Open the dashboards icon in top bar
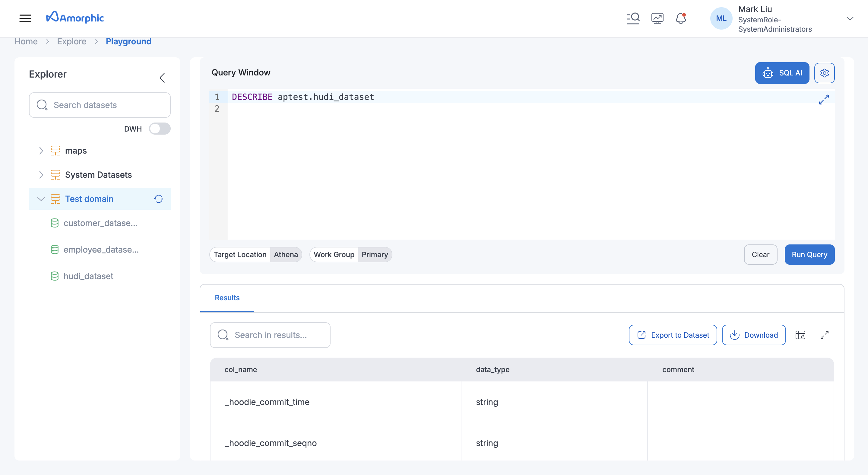 pos(657,18)
